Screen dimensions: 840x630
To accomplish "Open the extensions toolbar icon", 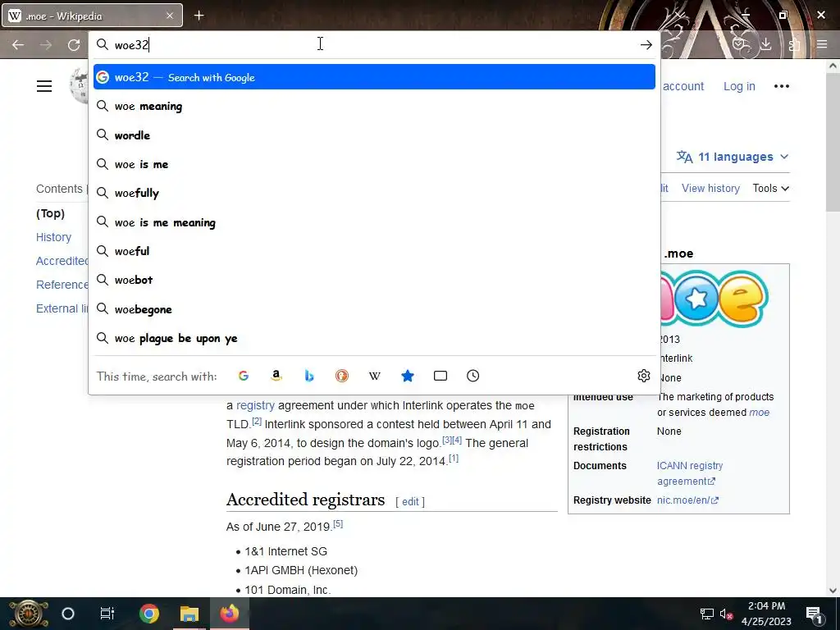I will (x=794, y=45).
